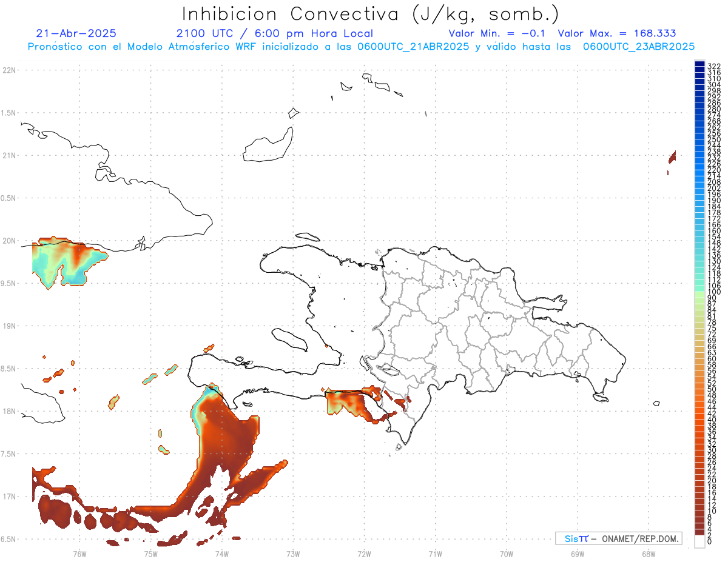Click the title "Inhibicion Convectiva (J/kg, somb.)"

coord(370,14)
